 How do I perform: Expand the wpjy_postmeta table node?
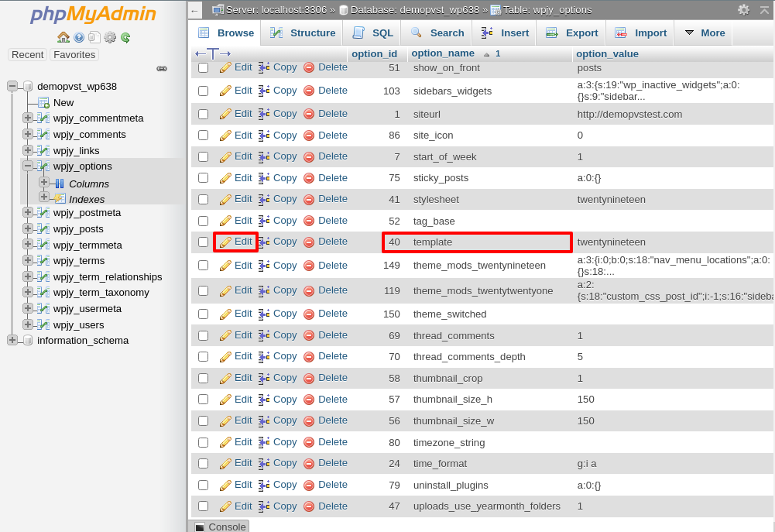28,213
